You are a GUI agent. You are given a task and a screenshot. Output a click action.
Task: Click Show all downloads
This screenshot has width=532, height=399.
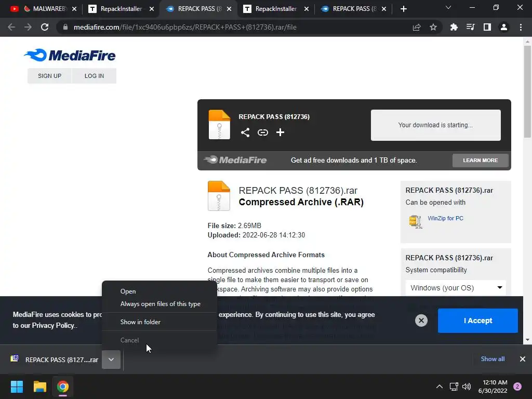pos(493,359)
